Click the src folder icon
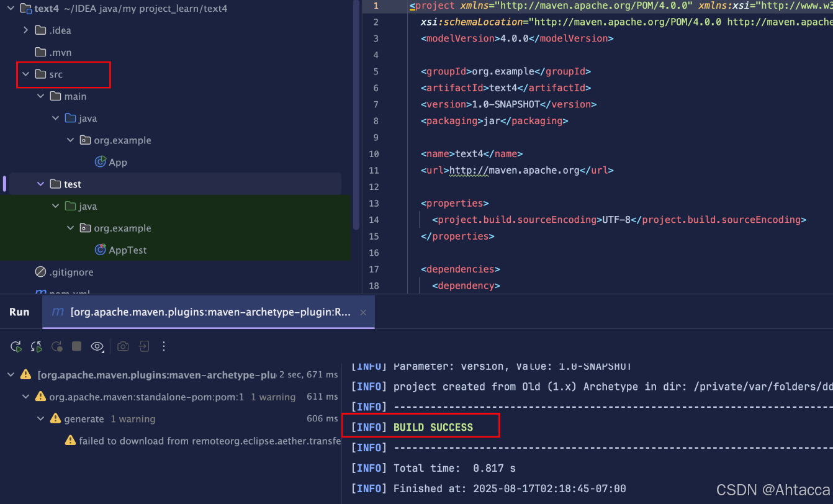 click(x=41, y=74)
